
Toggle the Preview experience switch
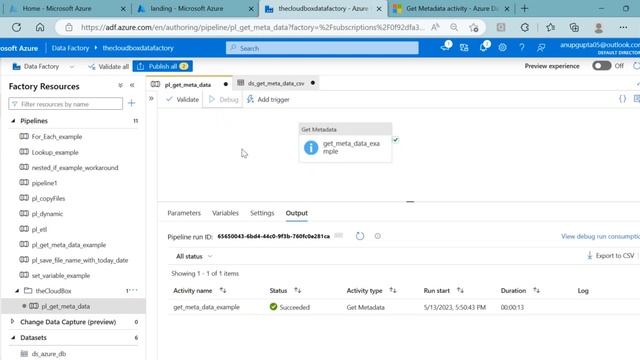tap(602, 66)
